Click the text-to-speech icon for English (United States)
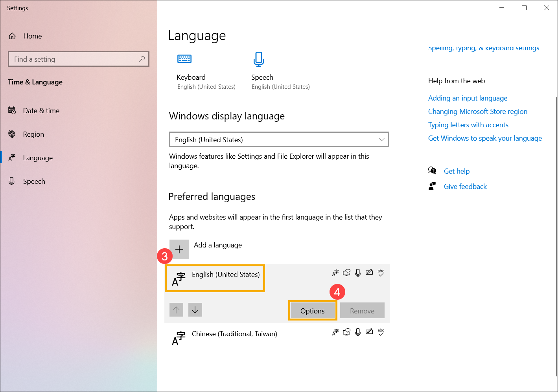Image resolution: width=558 pixels, height=392 pixels. pyautogui.click(x=346, y=272)
